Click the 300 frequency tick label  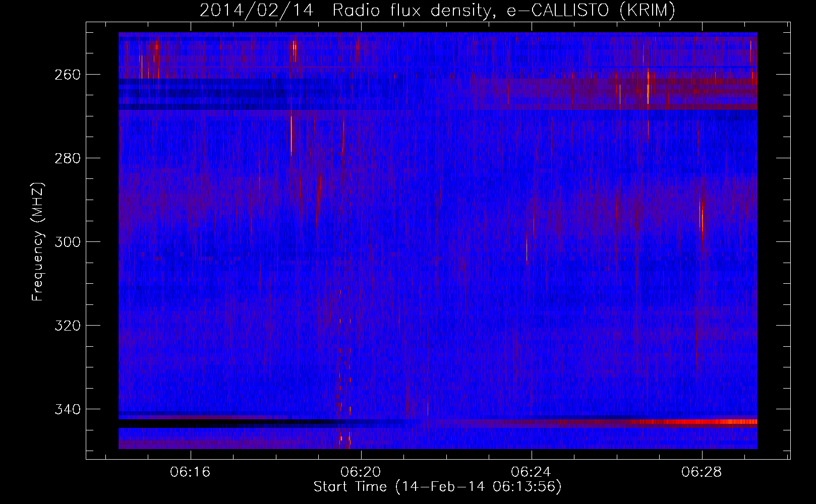pos(67,241)
